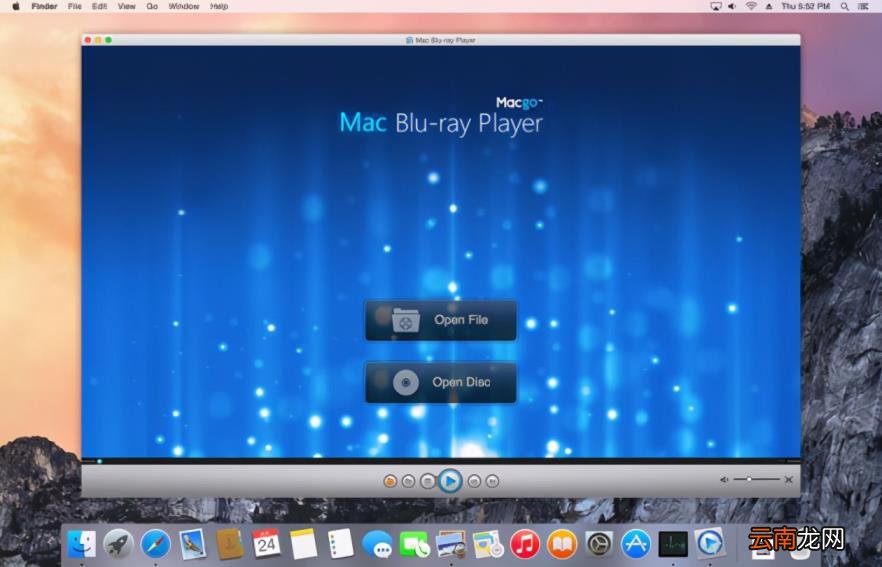Click the volume icon in the menu bar
Viewport: 882px width, 567px height.
pyautogui.click(x=732, y=6)
